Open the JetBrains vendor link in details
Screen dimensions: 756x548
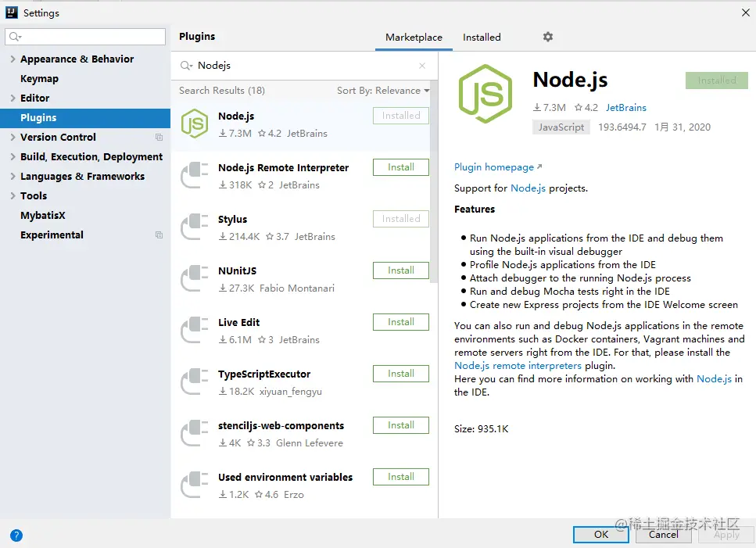click(x=625, y=107)
